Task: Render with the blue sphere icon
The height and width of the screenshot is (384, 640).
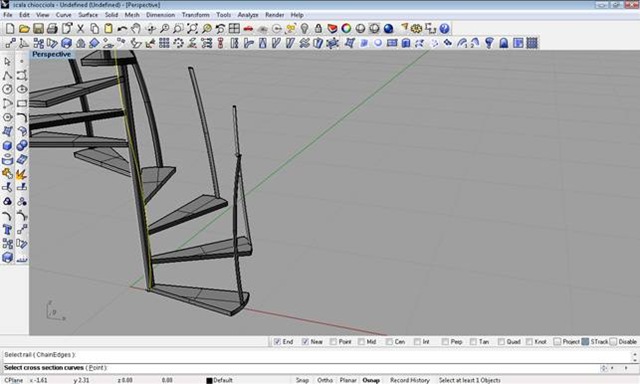Action: pyautogui.click(x=389, y=29)
